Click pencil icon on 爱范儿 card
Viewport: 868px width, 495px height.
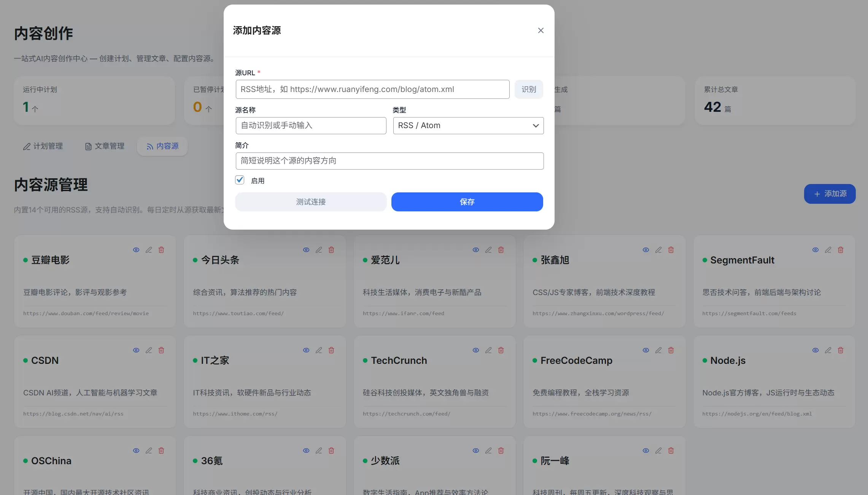[x=488, y=250]
